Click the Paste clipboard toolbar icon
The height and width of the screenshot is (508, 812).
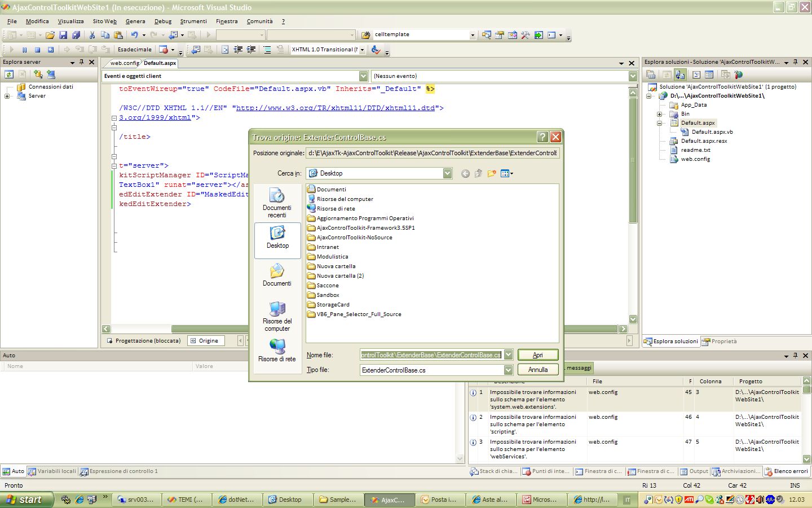[118, 35]
